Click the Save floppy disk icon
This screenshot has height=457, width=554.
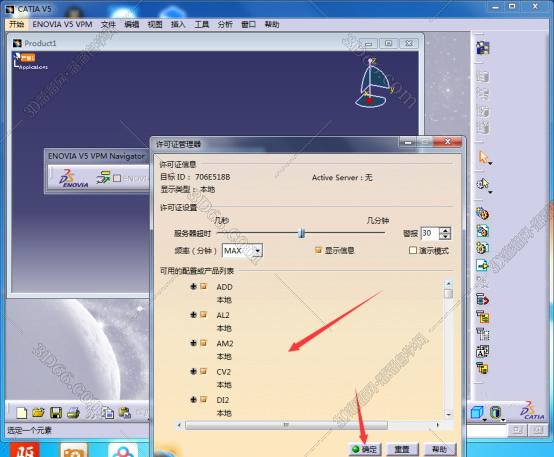pyautogui.click(x=56, y=412)
